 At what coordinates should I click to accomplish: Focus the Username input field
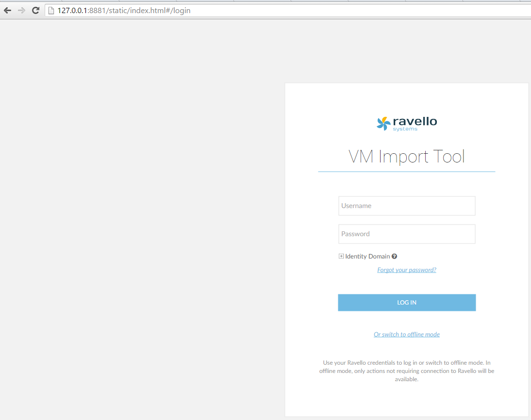(x=407, y=206)
